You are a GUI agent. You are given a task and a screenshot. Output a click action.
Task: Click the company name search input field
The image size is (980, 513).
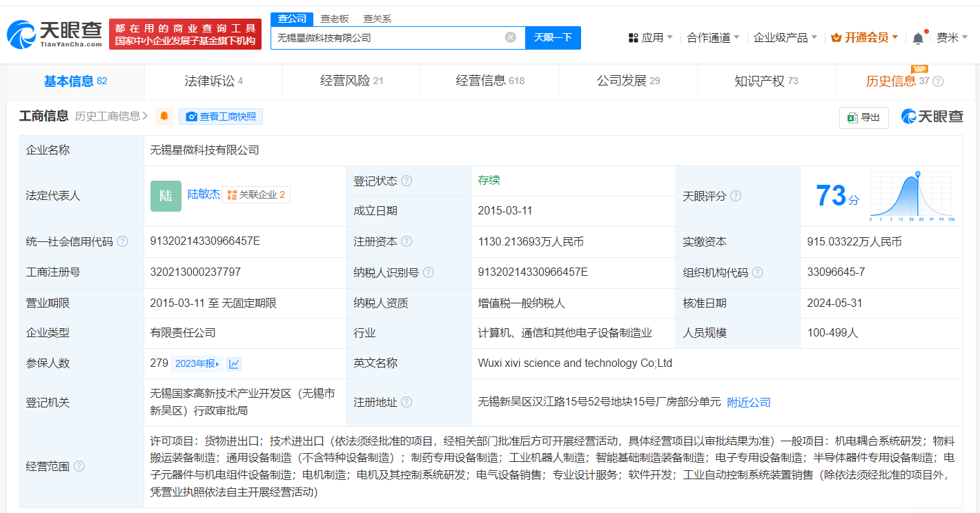(386, 38)
